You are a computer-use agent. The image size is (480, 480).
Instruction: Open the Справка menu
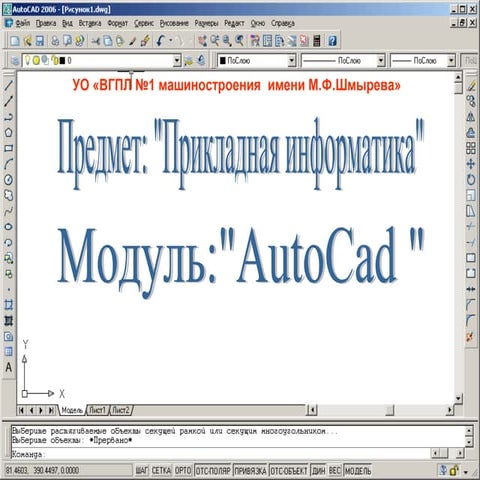283,23
